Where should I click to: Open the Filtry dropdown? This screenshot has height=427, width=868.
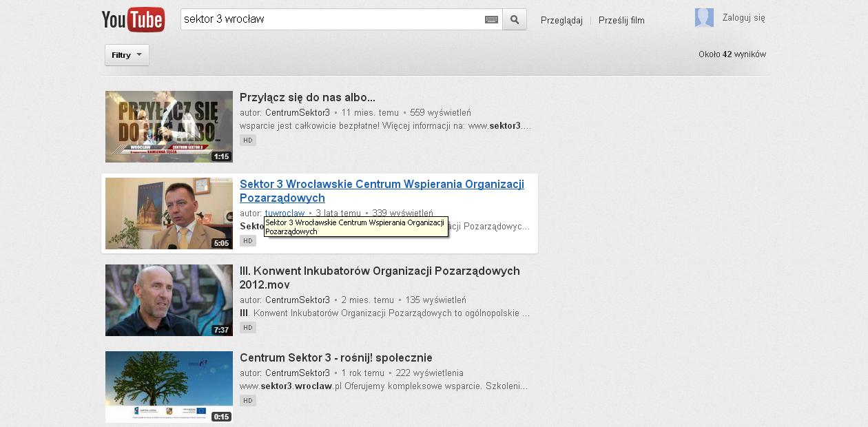127,55
